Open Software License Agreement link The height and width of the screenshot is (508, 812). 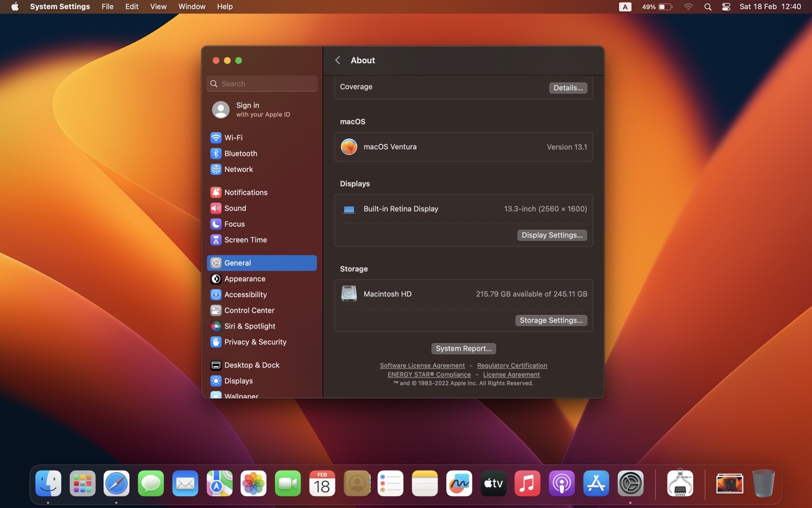422,365
